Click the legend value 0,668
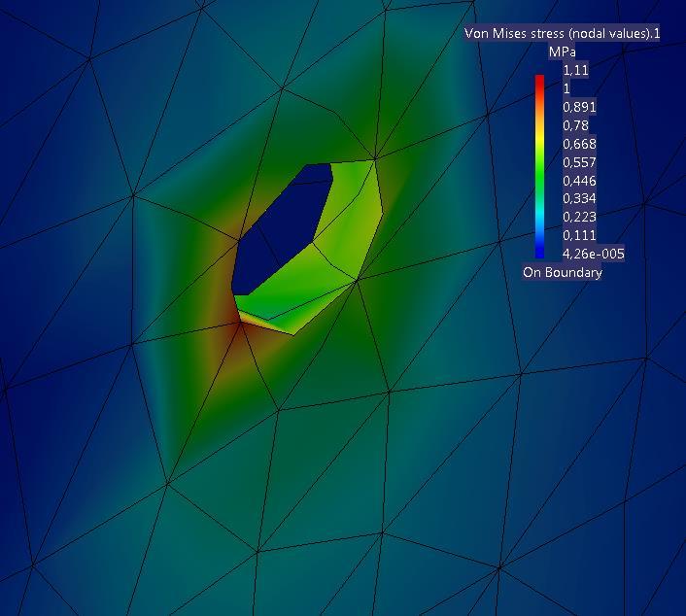The height and width of the screenshot is (616, 686). point(579,144)
